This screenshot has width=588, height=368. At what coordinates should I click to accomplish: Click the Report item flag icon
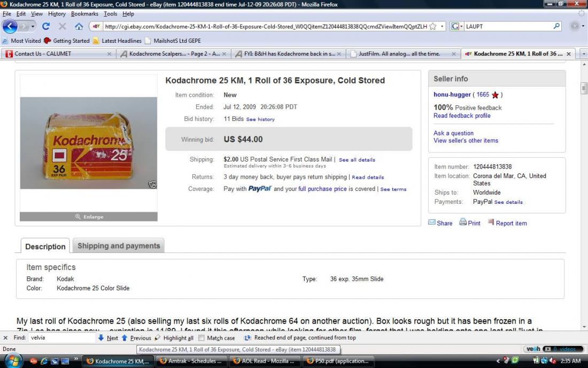coord(491,222)
